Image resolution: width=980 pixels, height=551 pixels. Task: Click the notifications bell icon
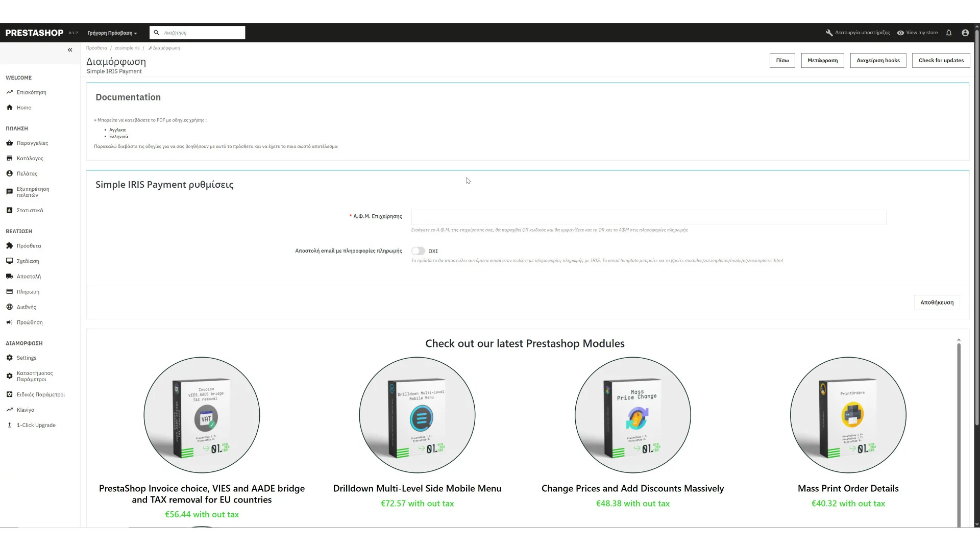[949, 33]
